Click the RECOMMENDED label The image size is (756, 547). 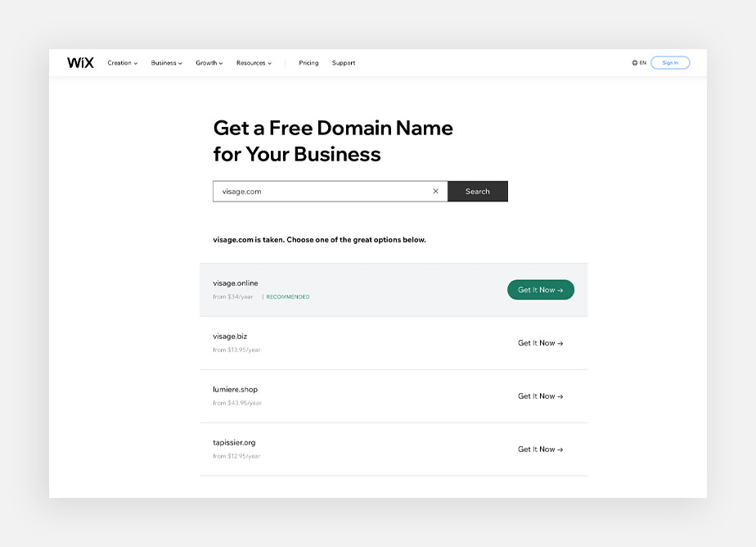click(288, 296)
